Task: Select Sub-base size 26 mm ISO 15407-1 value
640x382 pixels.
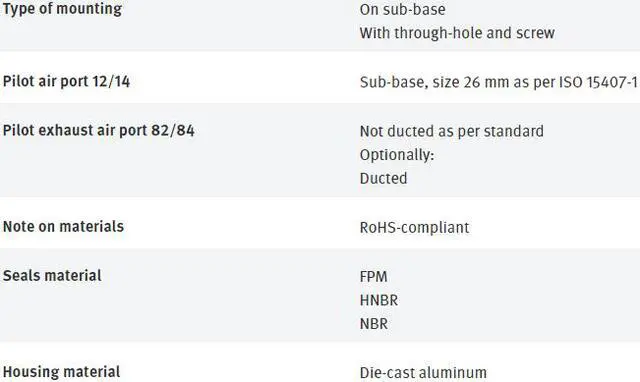Action: point(498,82)
